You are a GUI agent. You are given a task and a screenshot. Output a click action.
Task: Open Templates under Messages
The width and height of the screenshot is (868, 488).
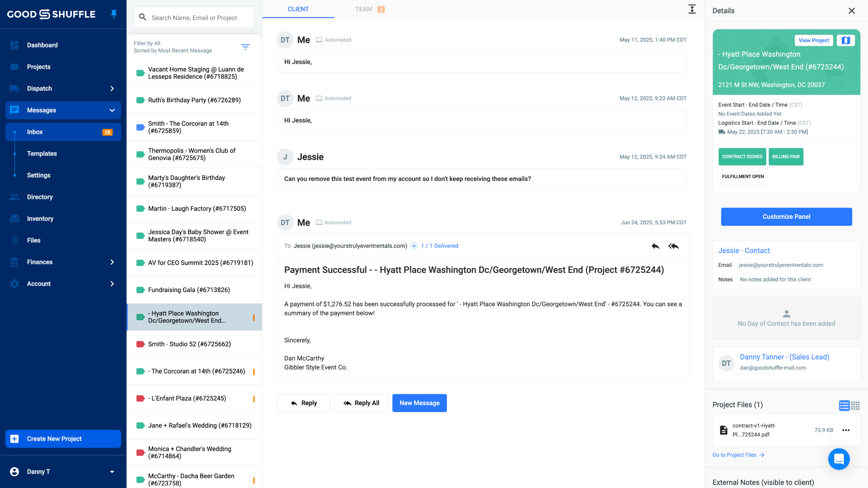click(42, 154)
